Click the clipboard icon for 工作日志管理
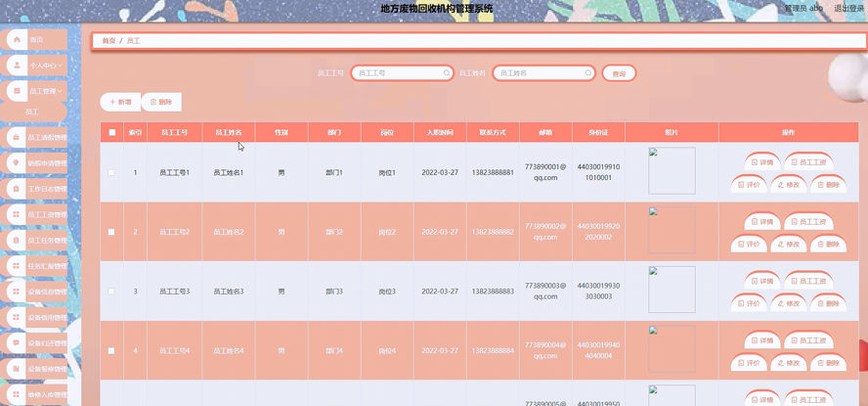Screen dimensions: 868x406 pos(17,189)
